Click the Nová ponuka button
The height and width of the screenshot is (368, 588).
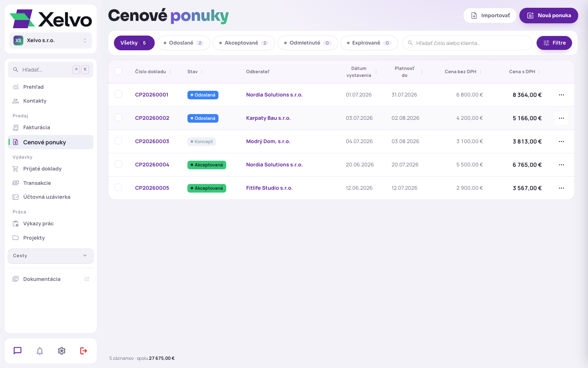point(549,16)
